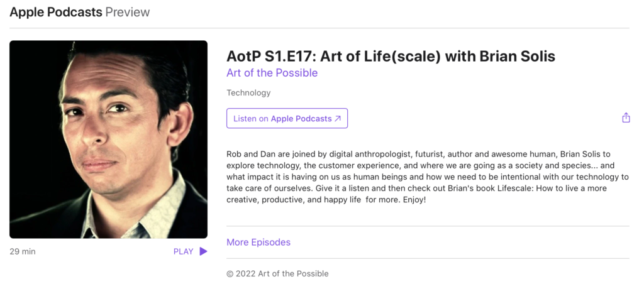Image resolution: width=644 pixels, height=284 pixels.
Task: Click the PLAY label under the artwork
Action: [x=183, y=251]
